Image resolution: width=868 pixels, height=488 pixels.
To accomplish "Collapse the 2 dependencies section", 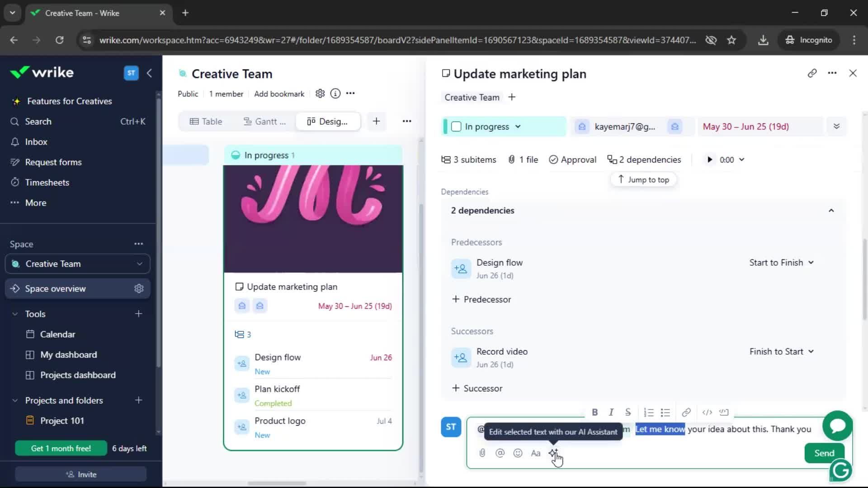I will pyautogui.click(x=831, y=211).
